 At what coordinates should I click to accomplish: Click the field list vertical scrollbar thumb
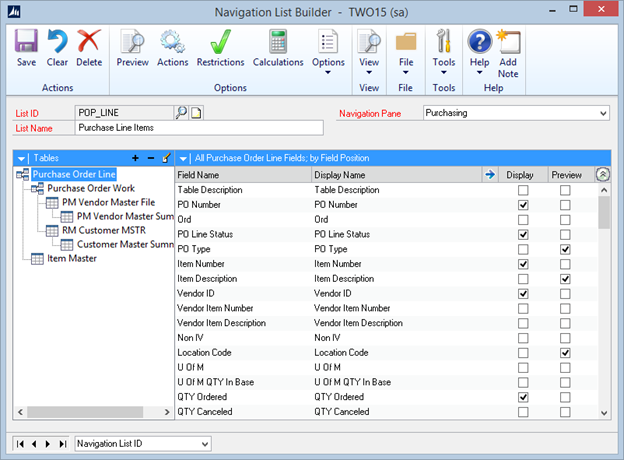604,212
